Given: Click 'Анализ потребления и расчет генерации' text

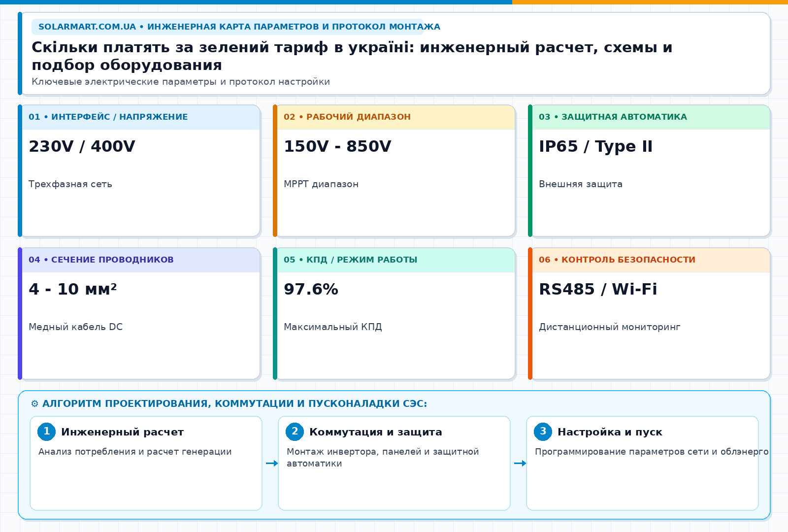Looking at the screenshot, I should (135, 452).
